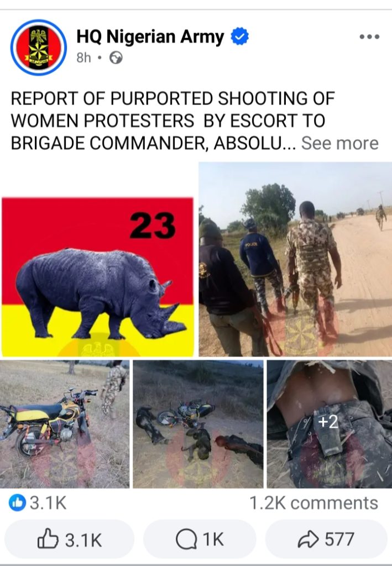
Task: Open the three-dot post options menu
Action: tap(370, 36)
